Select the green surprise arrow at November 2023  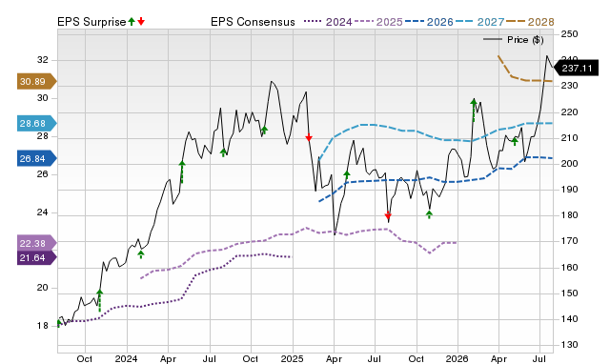[x=99, y=300]
